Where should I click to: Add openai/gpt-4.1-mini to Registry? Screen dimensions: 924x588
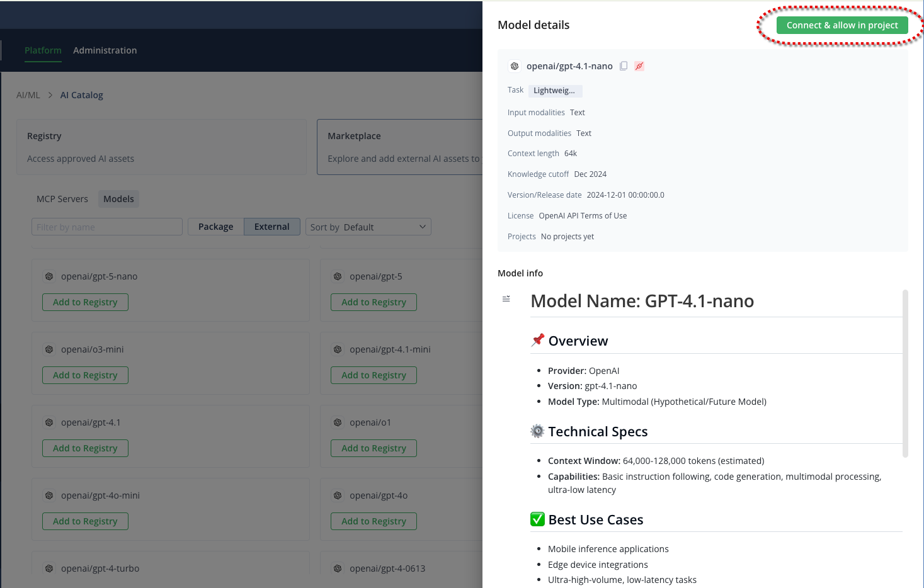[374, 375]
